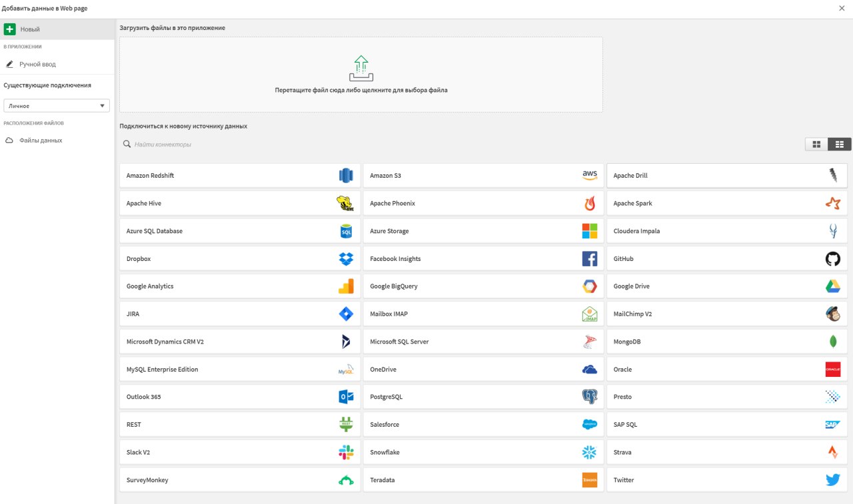Select the Новый menu item
The image size is (853, 504).
pyautogui.click(x=57, y=29)
